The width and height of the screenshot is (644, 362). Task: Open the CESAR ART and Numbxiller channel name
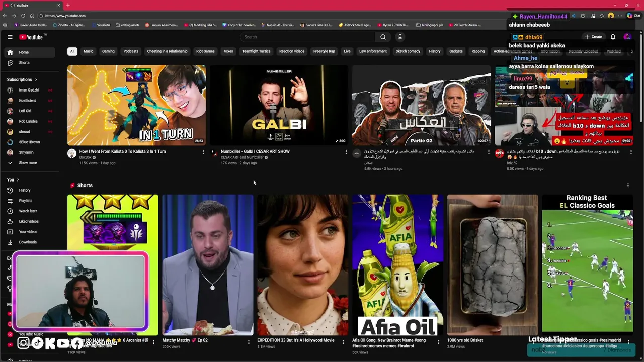click(242, 157)
